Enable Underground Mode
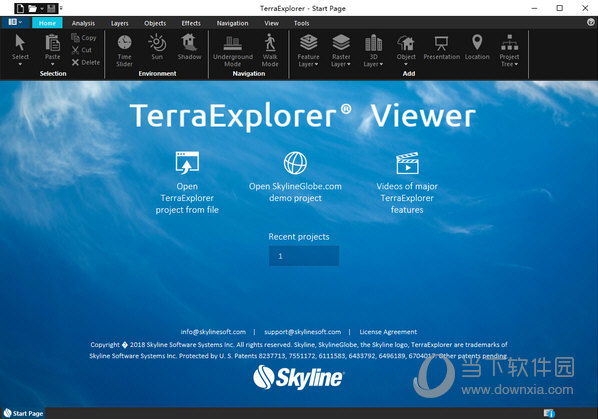The height and width of the screenshot is (419, 598). click(233, 51)
